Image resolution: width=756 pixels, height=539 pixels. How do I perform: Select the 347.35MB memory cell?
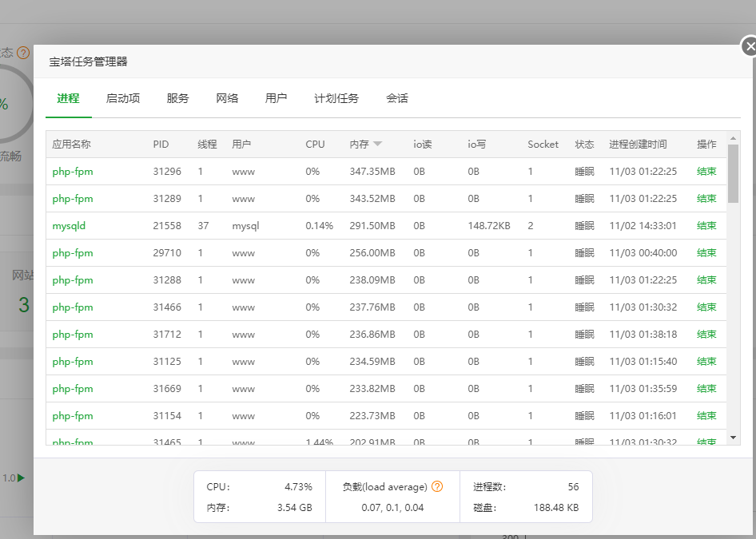[372, 172]
